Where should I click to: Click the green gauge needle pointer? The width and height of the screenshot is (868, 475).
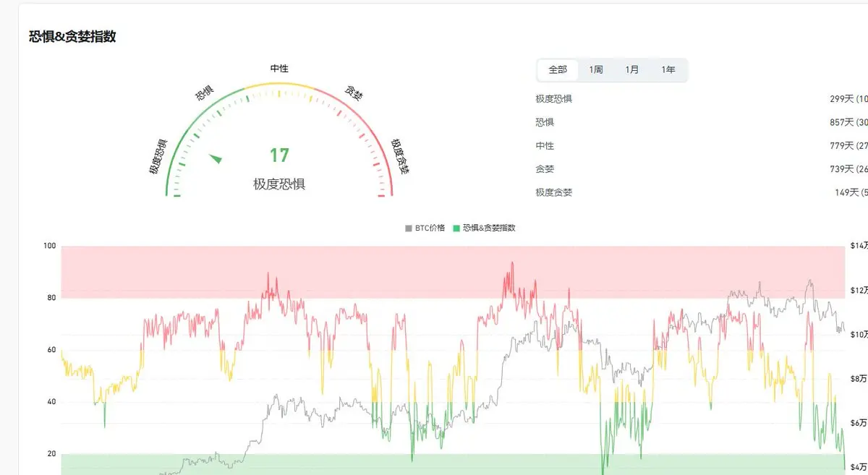point(216,158)
